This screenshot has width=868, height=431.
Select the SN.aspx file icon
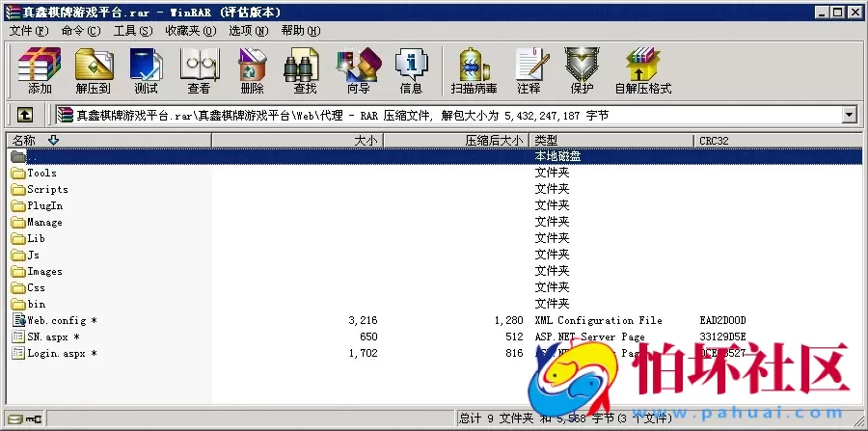(18, 337)
